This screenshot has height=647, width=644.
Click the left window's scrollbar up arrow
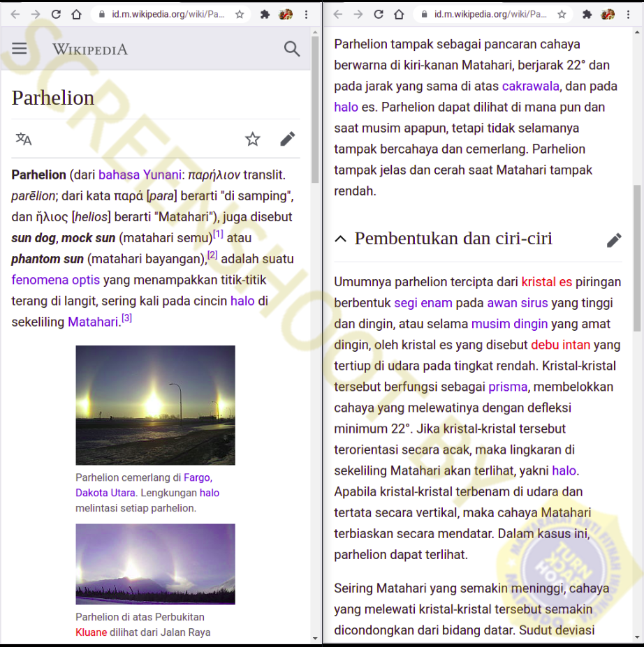click(315, 32)
